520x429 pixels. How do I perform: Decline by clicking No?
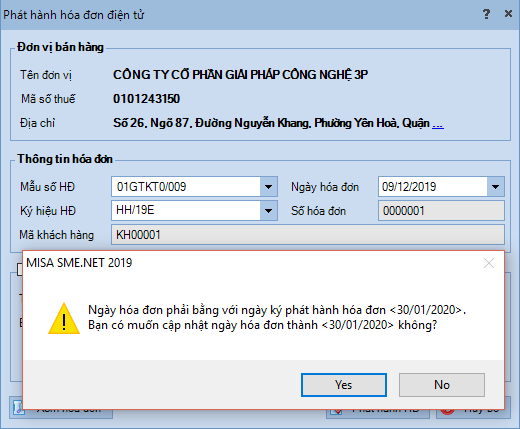click(442, 385)
